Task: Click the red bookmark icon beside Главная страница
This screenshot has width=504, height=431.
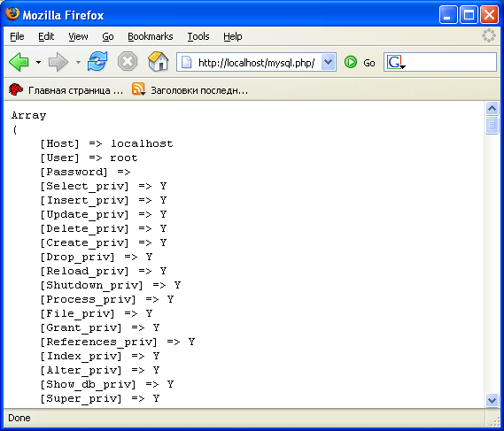Action: tap(16, 89)
